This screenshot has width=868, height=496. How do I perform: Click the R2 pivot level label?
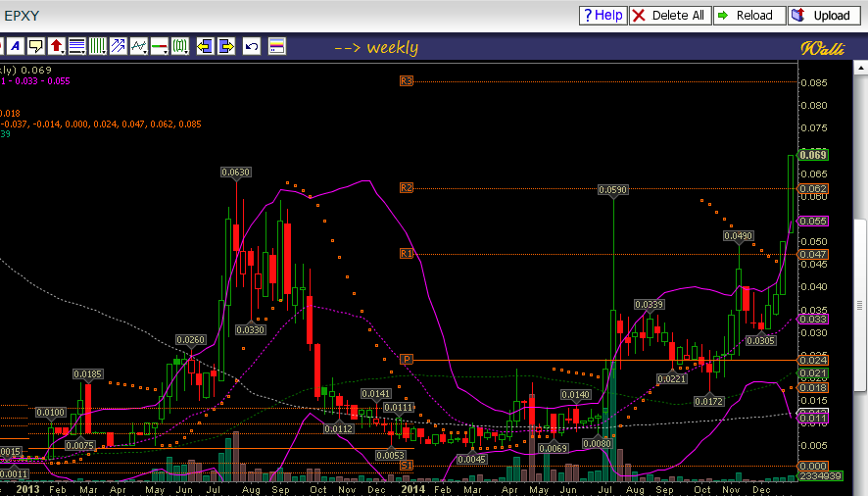pos(407,188)
